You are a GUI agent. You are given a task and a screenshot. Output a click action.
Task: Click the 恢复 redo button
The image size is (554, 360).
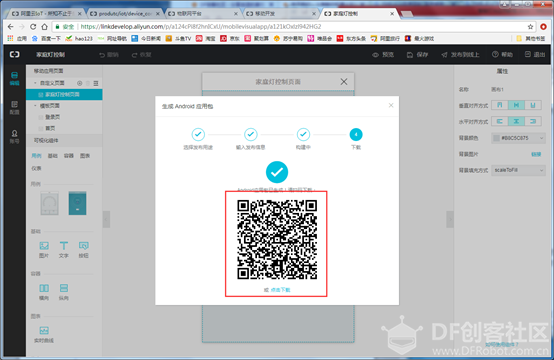click(141, 55)
